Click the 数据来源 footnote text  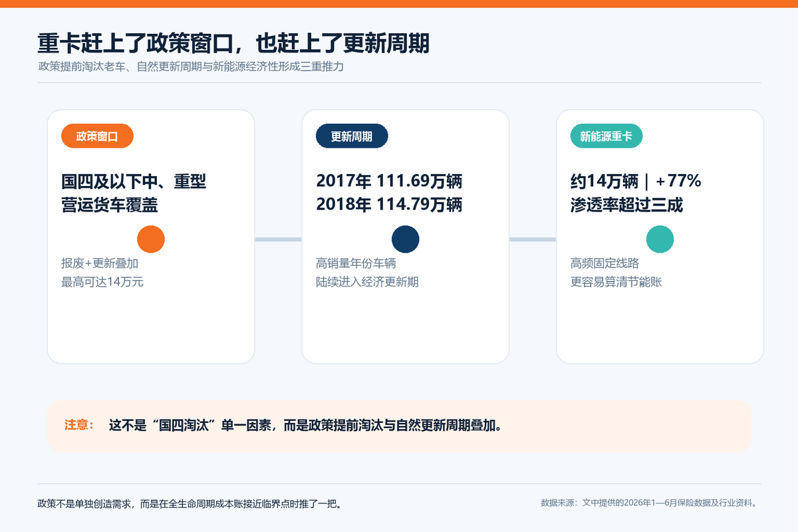coord(649,503)
